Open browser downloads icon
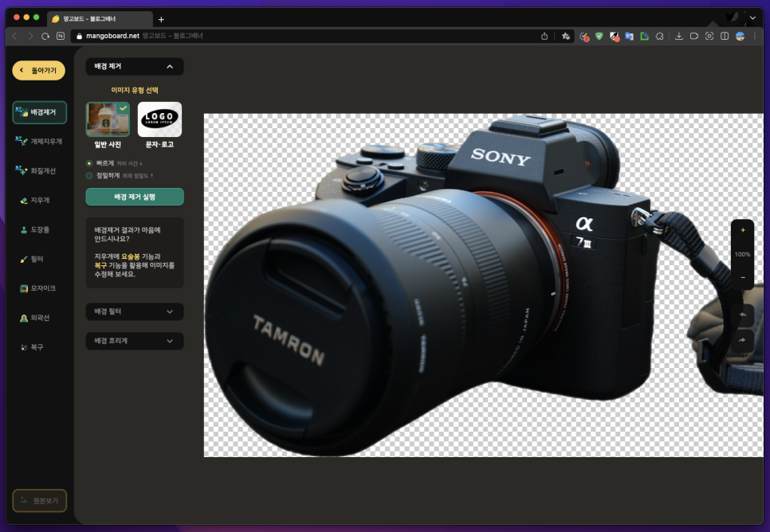 click(678, 36)
